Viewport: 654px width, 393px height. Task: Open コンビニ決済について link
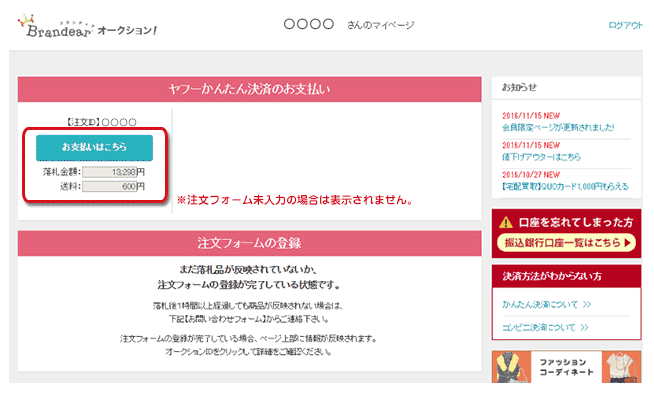click(x=545, y=328)
